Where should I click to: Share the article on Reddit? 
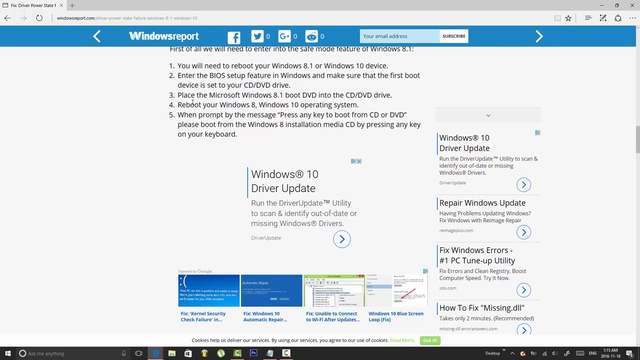[x=311, y=36]
